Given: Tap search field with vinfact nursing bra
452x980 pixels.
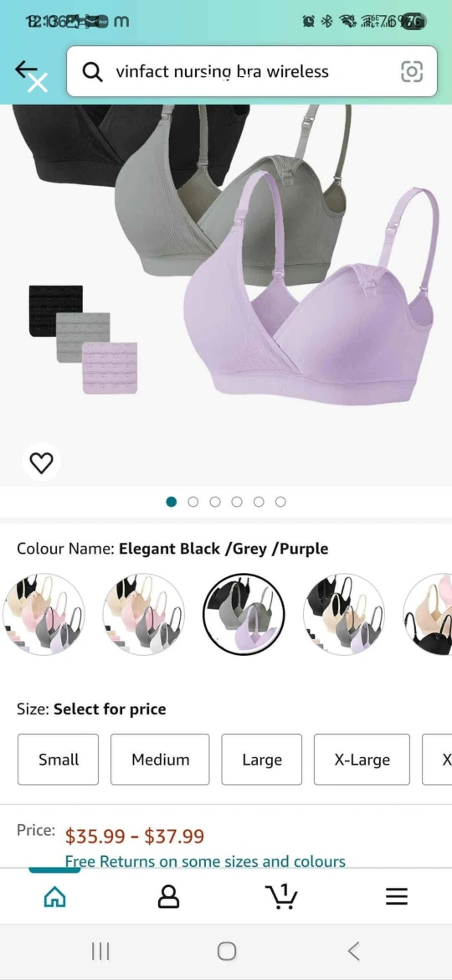Looking at the screenshot, I should tap(252, 71).
